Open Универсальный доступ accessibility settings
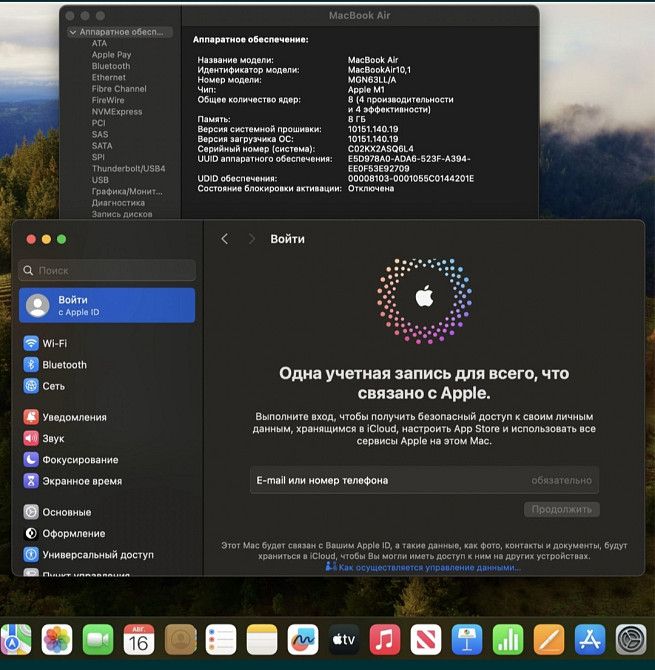Viewport: 655px width, 670px height. [88, 555]
